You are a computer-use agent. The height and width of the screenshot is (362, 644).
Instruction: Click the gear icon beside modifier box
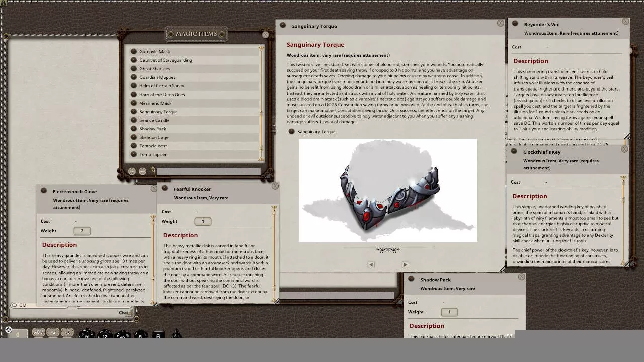[8, 330]
